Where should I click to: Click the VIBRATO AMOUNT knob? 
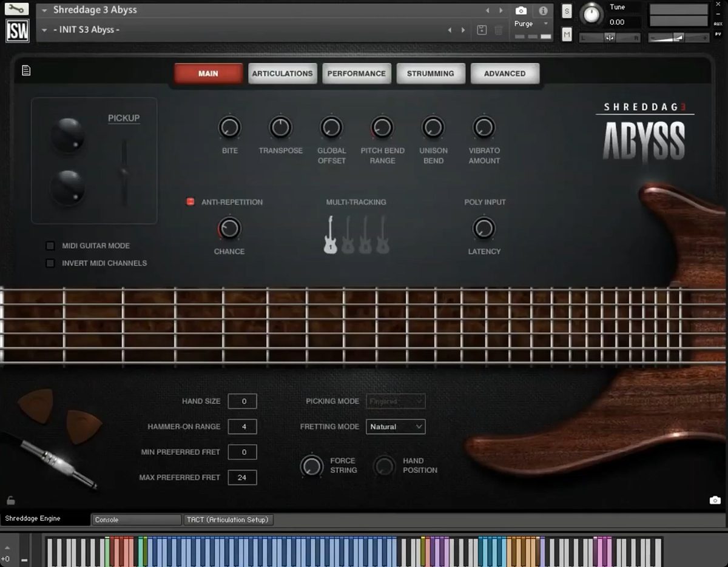pyautogui.click(x=484, y=128)
